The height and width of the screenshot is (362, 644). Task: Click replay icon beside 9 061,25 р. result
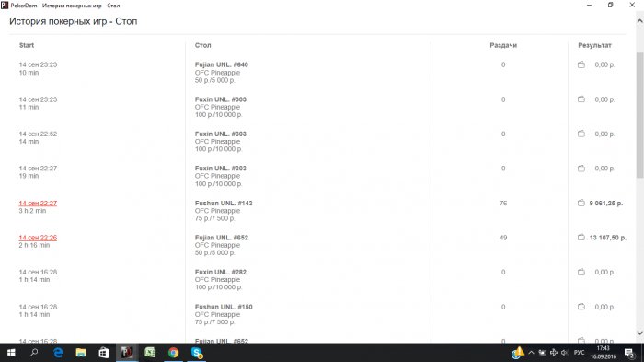point(581,204)
